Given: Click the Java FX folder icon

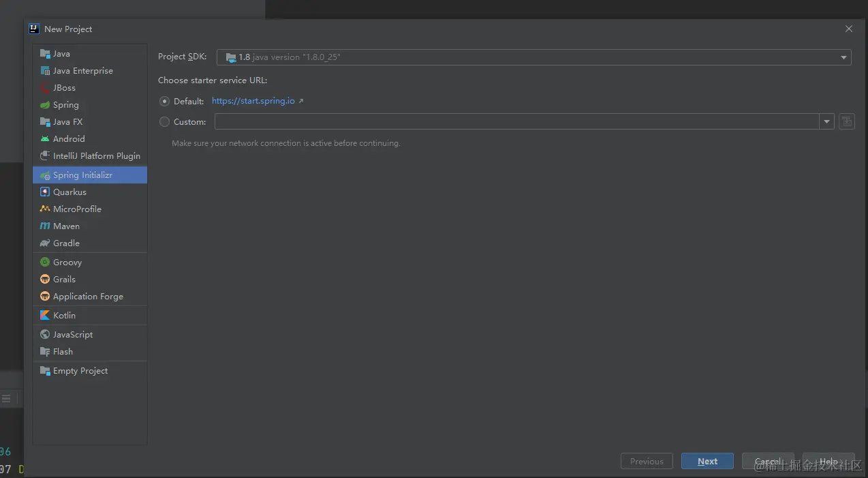Looking at the screenshot, I should pyautogui.click(x=45, y=122).
